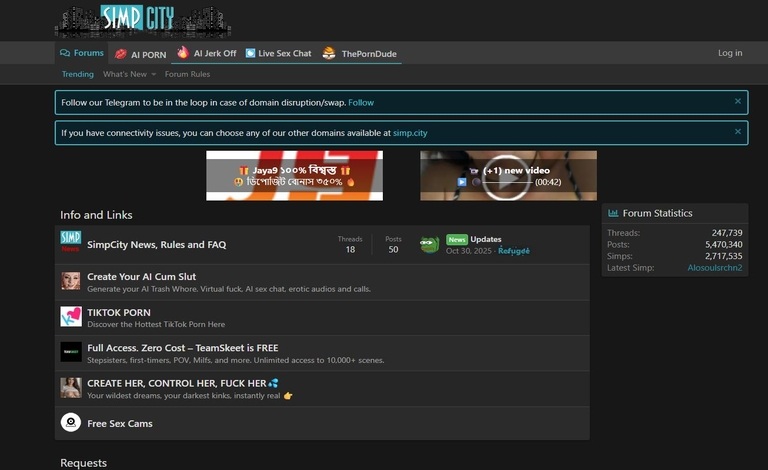Open the Forums tab
The image size is (768, 470).
click(82, 53)
